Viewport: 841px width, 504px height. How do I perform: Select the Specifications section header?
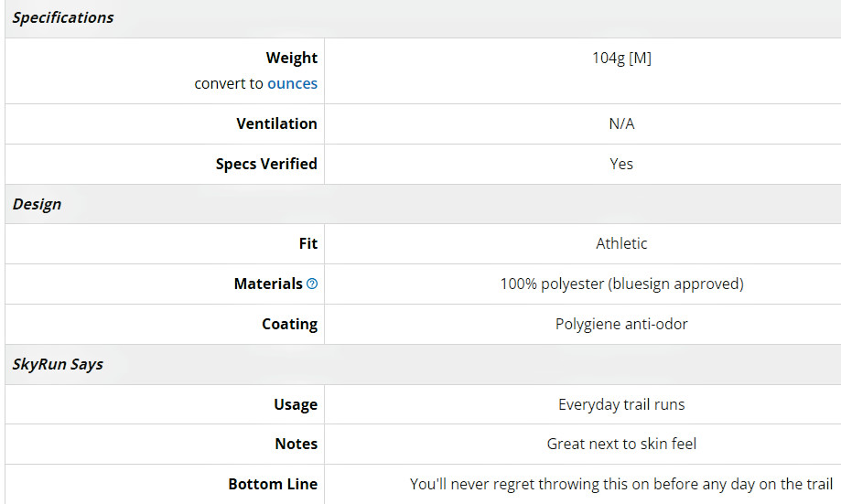point(63,17)
